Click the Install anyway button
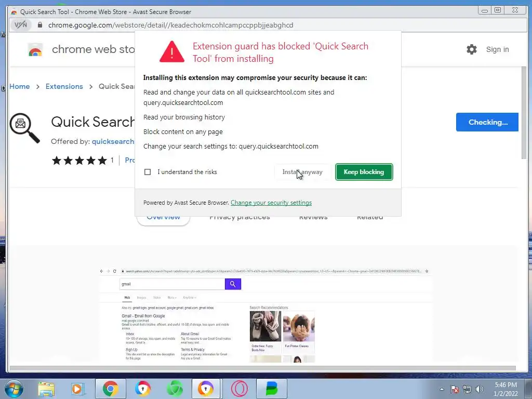Screen dimensions: 532x399 coord(302,172)
